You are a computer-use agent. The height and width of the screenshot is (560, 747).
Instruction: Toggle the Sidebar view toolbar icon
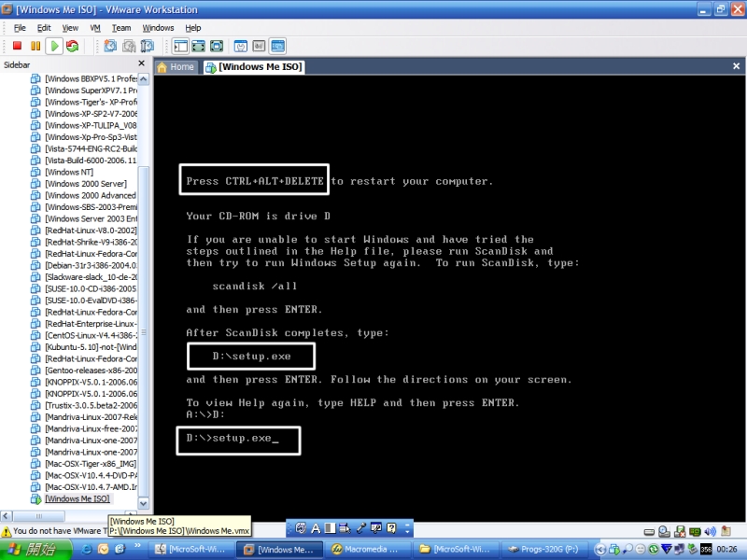181,46
